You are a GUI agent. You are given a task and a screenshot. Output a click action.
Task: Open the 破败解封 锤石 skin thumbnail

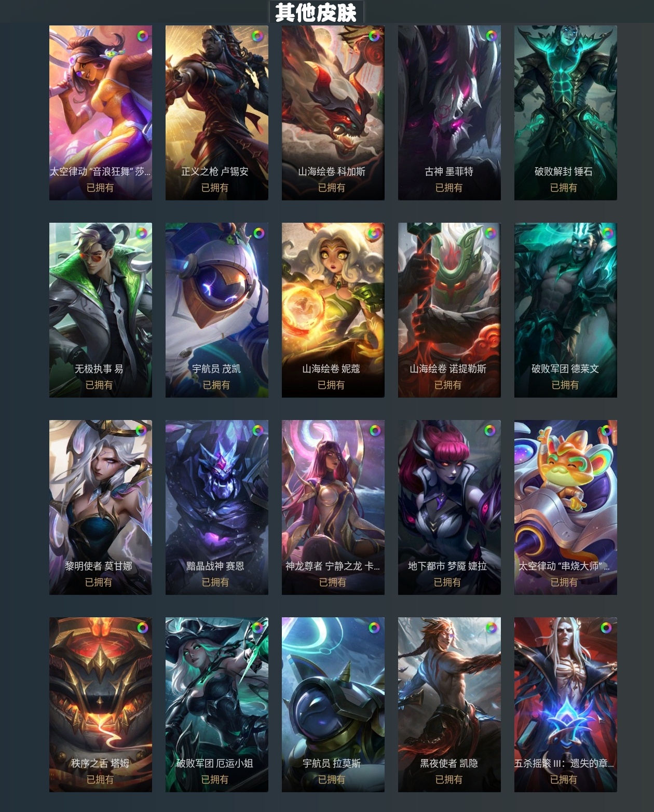[x=566, y=113]
